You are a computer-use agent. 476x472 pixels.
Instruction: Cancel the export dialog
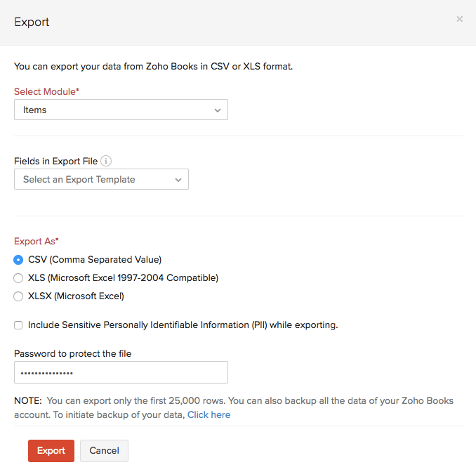[x=104, y=451]
